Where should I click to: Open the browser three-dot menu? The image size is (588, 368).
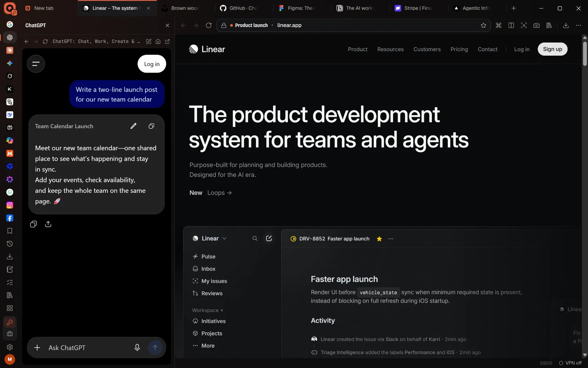pos(578,25)
